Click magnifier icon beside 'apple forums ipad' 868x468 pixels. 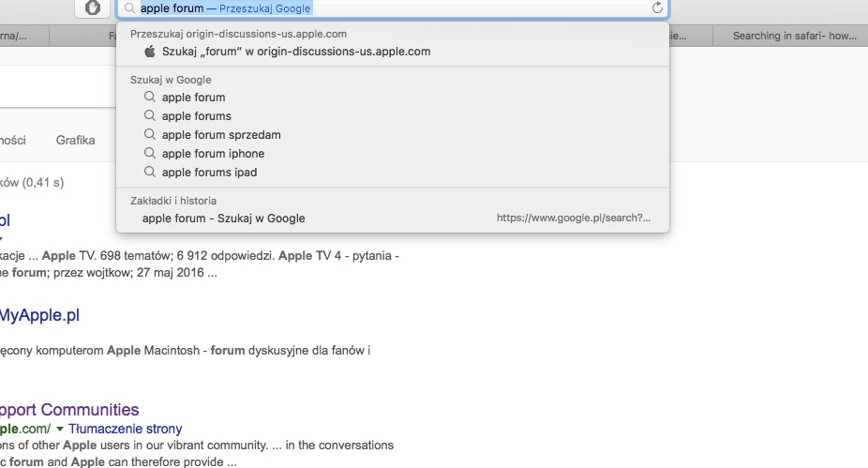[x=149, y=173]
